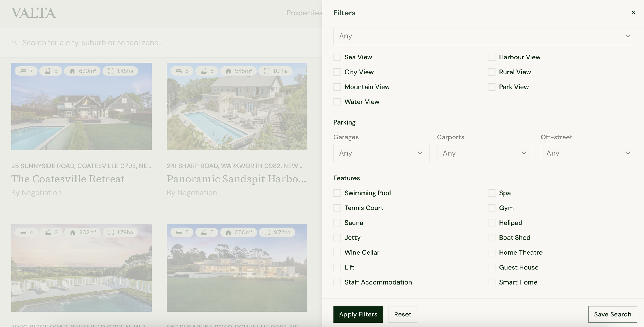Close the Filters panel with the X icon
The width and height of the screenshot is (644, 327).
[x=633, y=13]
